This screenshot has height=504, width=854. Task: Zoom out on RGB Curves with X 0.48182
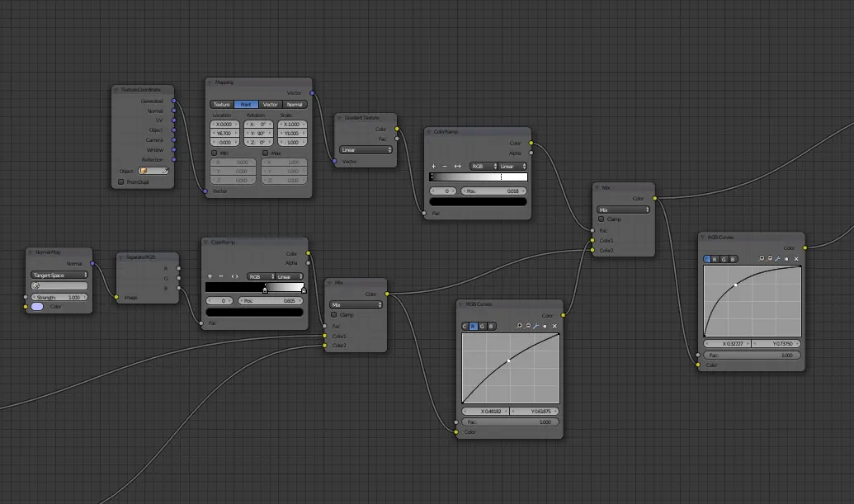click(x=528, y=326)
